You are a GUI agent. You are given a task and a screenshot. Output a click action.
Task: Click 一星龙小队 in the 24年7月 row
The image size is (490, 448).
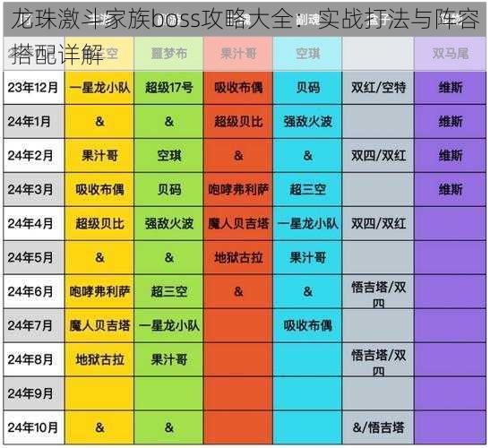[x=169, y=325]
